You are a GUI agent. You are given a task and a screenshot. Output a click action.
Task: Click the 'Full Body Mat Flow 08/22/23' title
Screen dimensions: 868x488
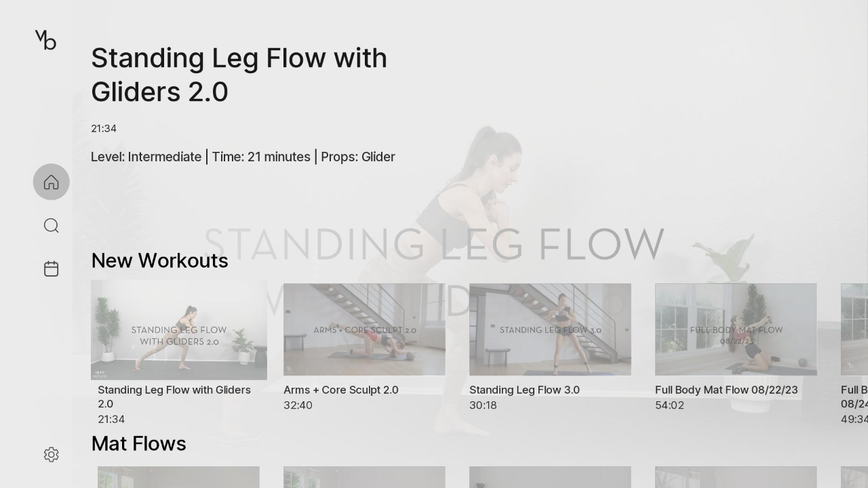(726, 390)
